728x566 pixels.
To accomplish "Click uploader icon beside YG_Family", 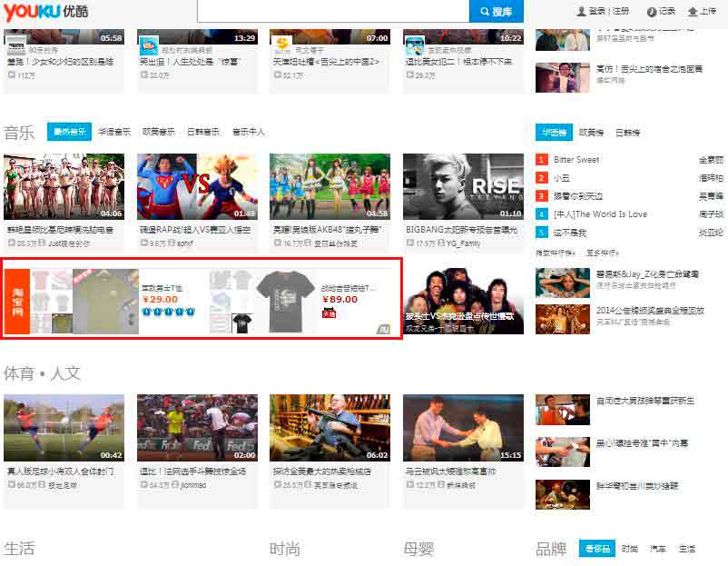I will [x=441, y=242].
